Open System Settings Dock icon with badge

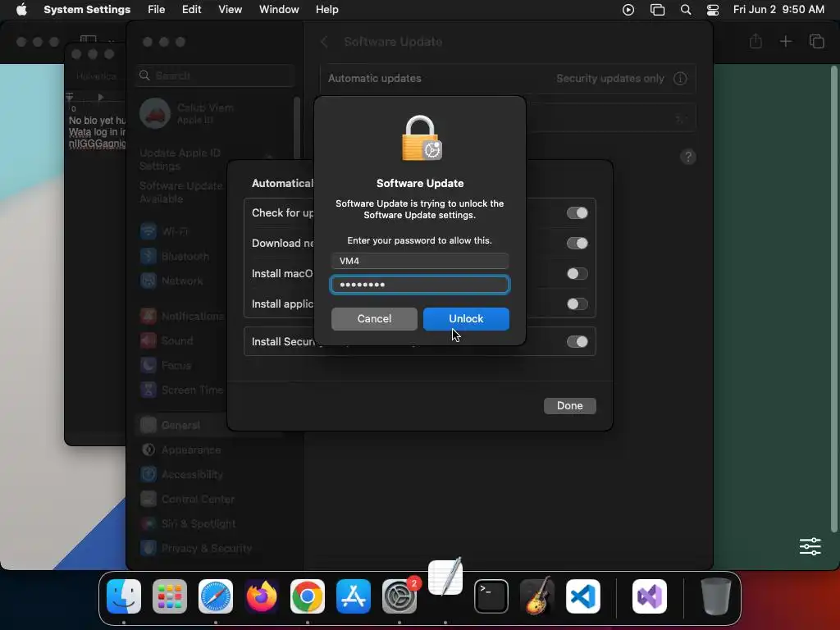tap(399, 596)
